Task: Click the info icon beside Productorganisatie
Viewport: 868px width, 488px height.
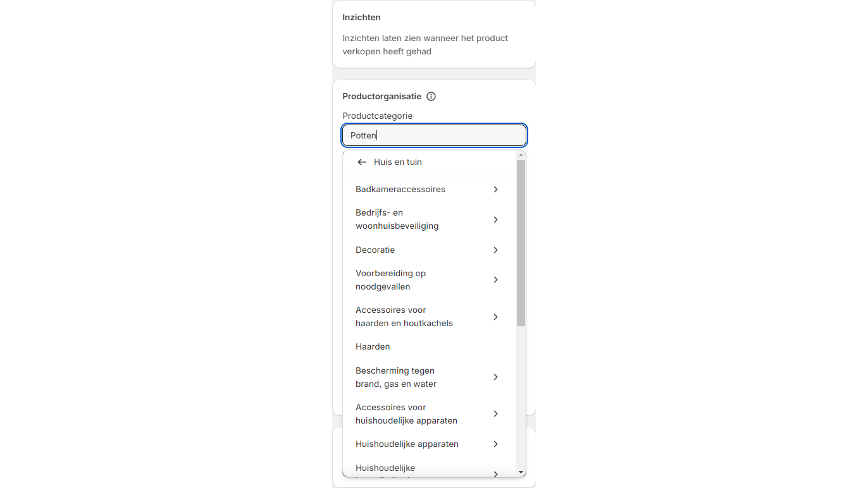Action: (x=431, y=97)
